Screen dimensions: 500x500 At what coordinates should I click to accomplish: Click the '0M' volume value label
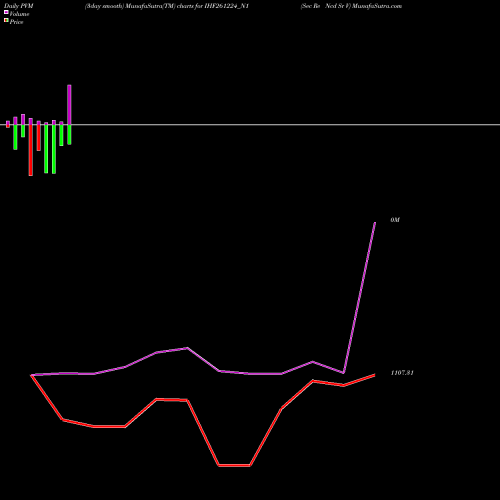(x=395, y=220)
